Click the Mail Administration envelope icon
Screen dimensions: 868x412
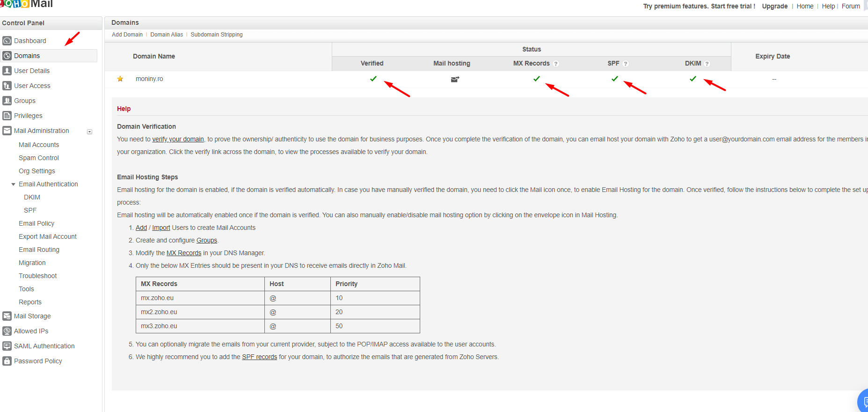click(7, 131)
